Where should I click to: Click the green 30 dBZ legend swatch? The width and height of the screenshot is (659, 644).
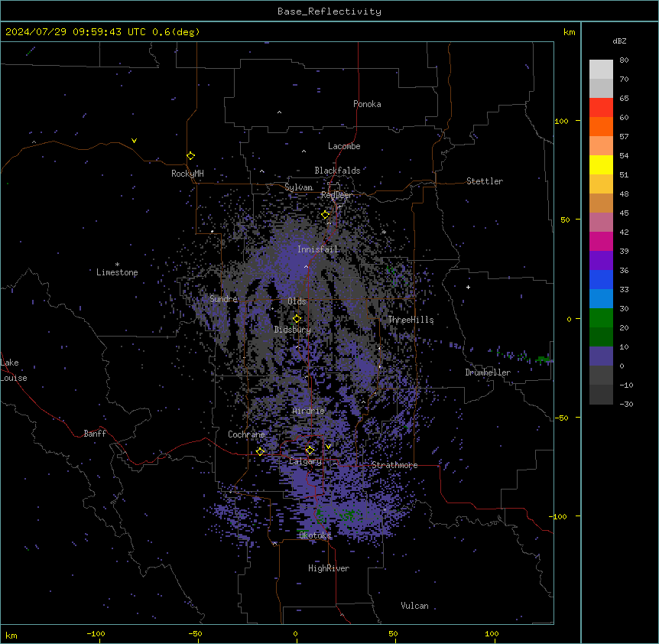tap(601, 318)
